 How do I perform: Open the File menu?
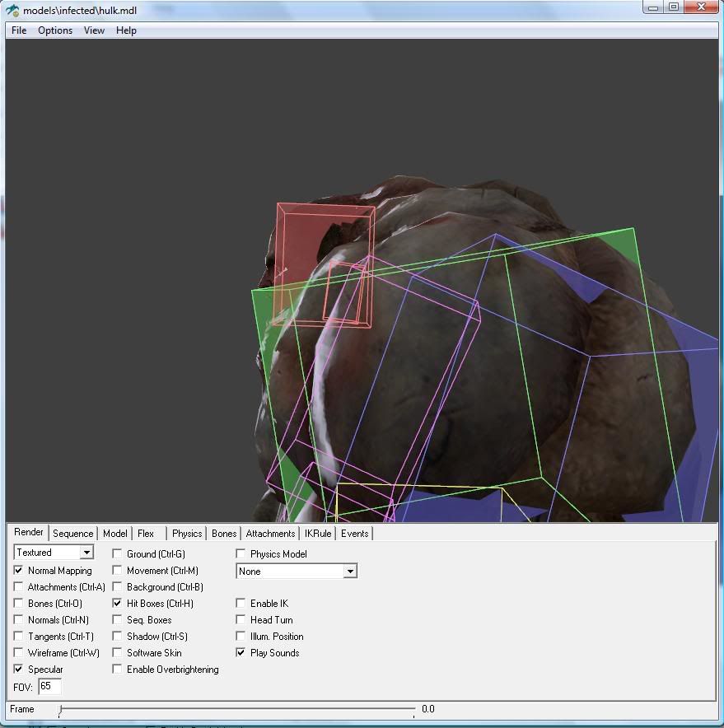pyautogui.click(x=19, y=30)
